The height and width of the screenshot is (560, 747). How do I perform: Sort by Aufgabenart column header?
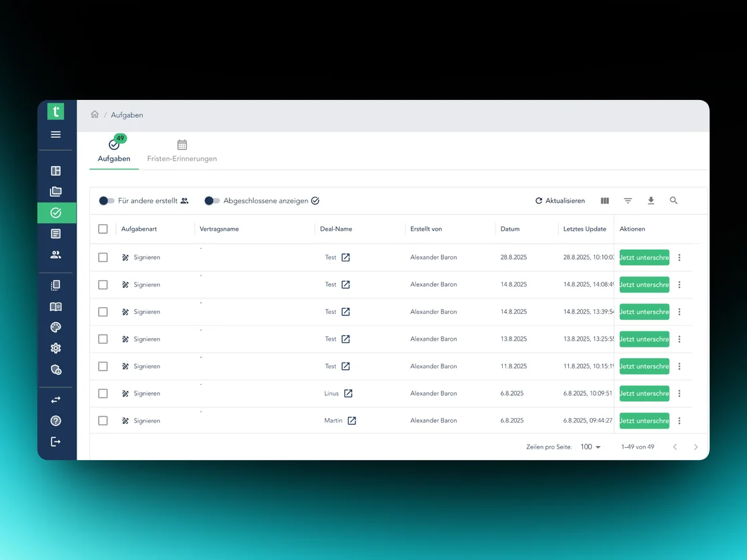point(139,229)
